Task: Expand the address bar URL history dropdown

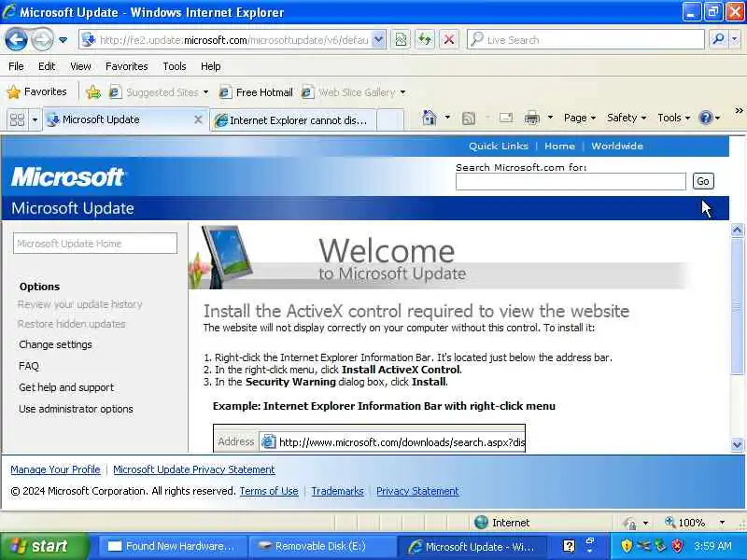Action: click(378, 40)
